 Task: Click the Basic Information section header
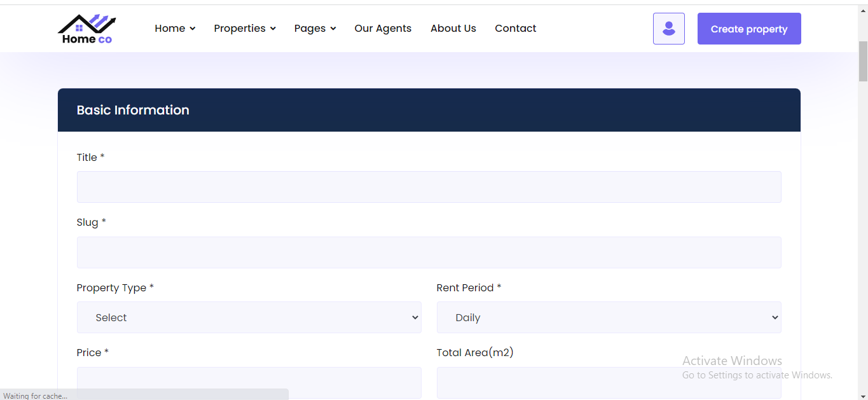[x=133, y=110]
